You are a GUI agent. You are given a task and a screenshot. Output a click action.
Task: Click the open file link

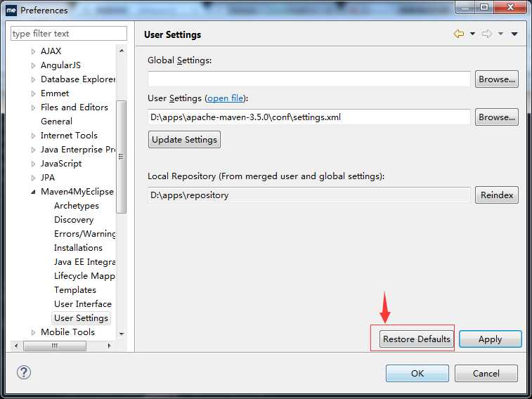coord(226,98)
